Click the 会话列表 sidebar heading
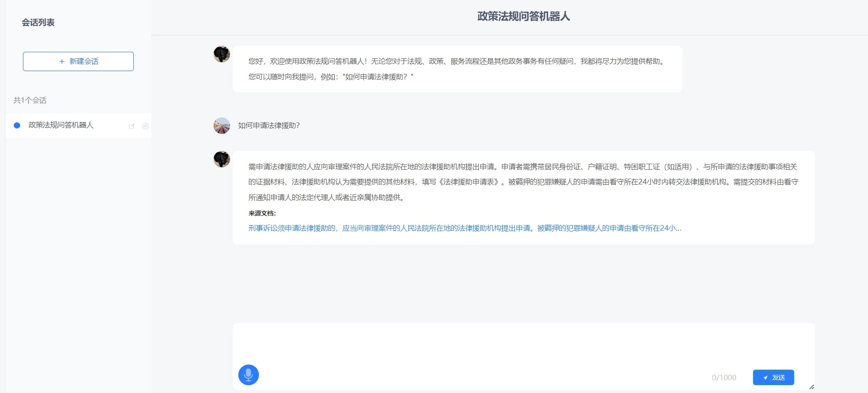 [38, 22]
